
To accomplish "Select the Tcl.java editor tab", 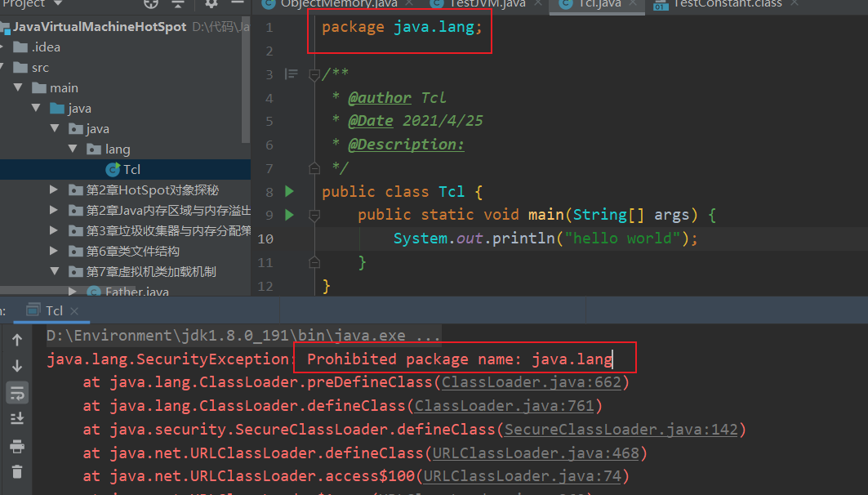I will [x=599, y=4].
